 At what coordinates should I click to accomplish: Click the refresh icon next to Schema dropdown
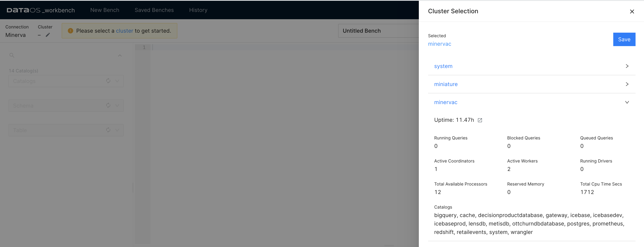click(108, 105)
